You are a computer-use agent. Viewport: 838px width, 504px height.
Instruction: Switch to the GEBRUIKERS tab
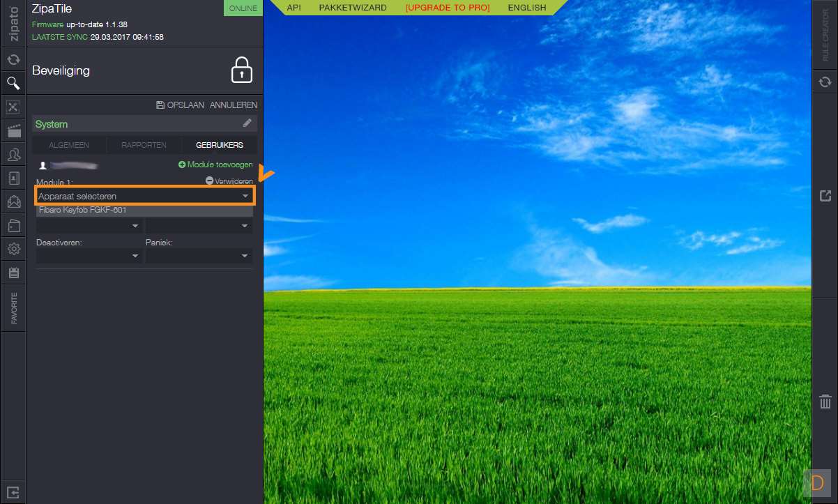click(220, 145)
